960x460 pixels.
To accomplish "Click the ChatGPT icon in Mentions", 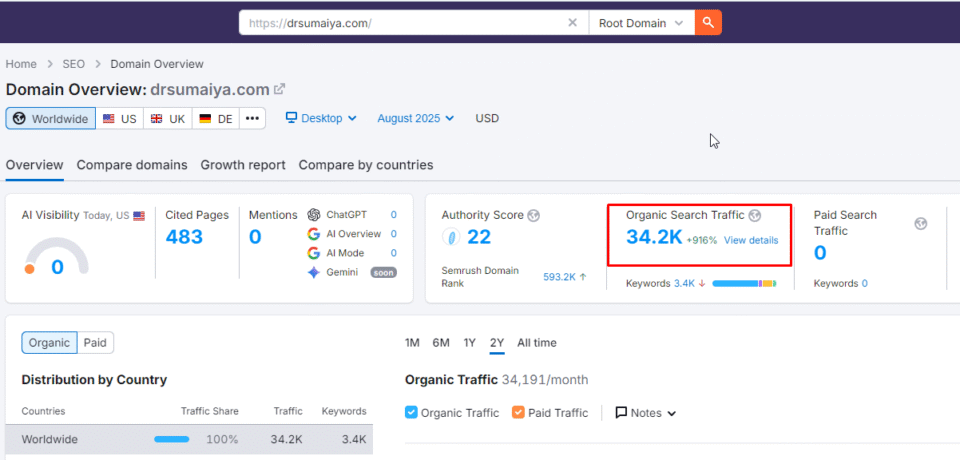I will (x=314, y=215).
